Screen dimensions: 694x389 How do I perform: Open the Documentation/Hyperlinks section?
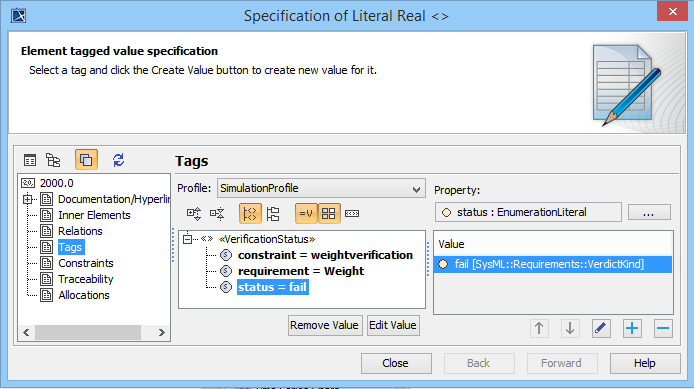pyautogui.click(x=114, y=199)
